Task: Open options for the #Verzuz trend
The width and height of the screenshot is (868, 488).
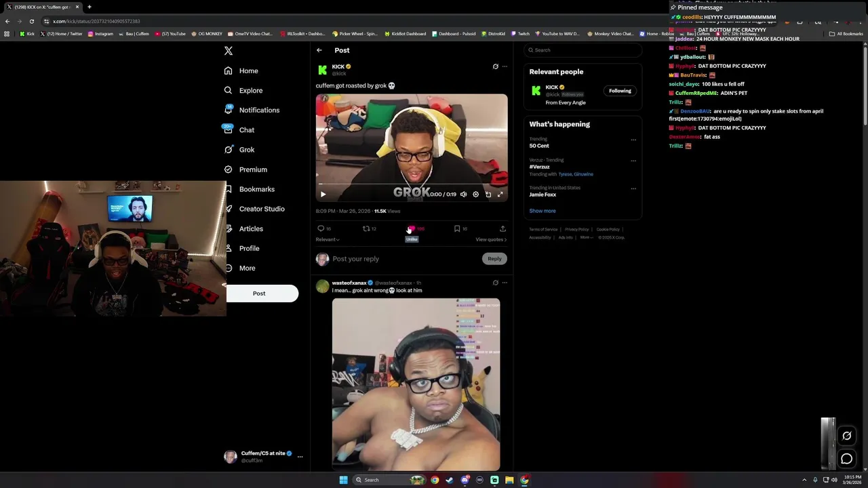Action: coord(633,161)
